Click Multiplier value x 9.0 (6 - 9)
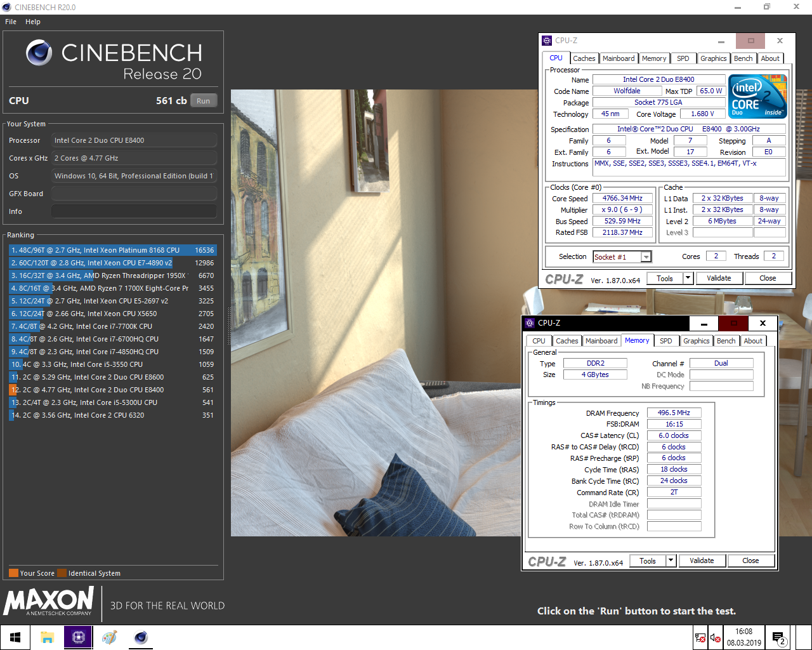 point(622,209)
